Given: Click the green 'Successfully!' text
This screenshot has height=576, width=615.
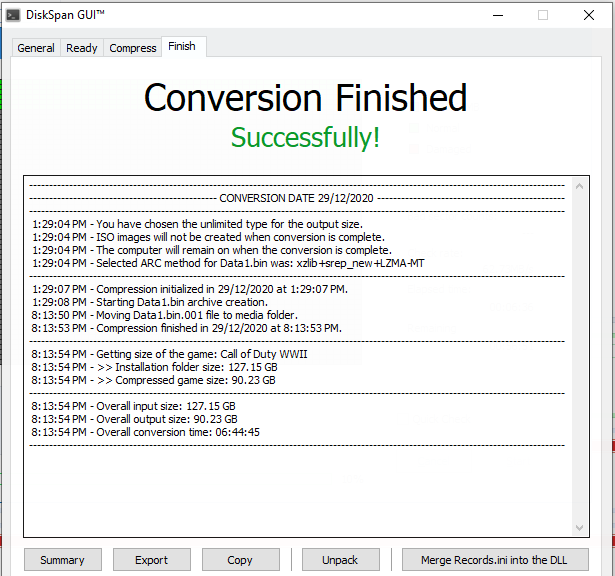Looking at the screenshot, I should pos(305,138).
